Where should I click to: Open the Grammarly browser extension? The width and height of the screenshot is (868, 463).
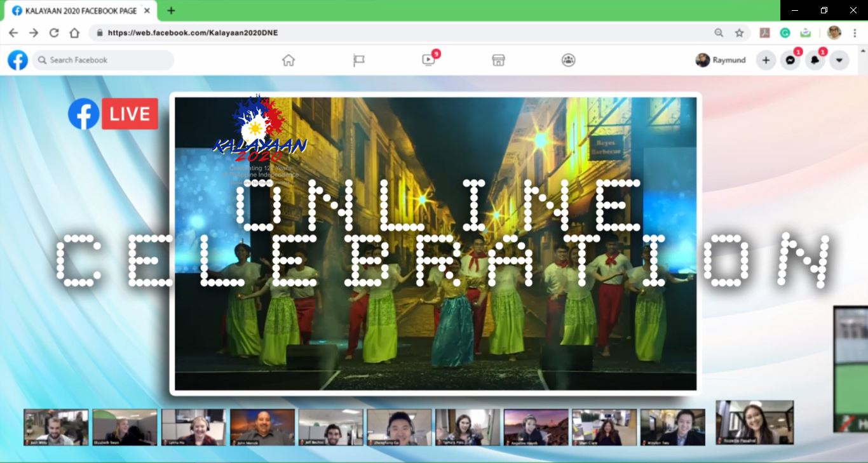click(x=785, y=32)
